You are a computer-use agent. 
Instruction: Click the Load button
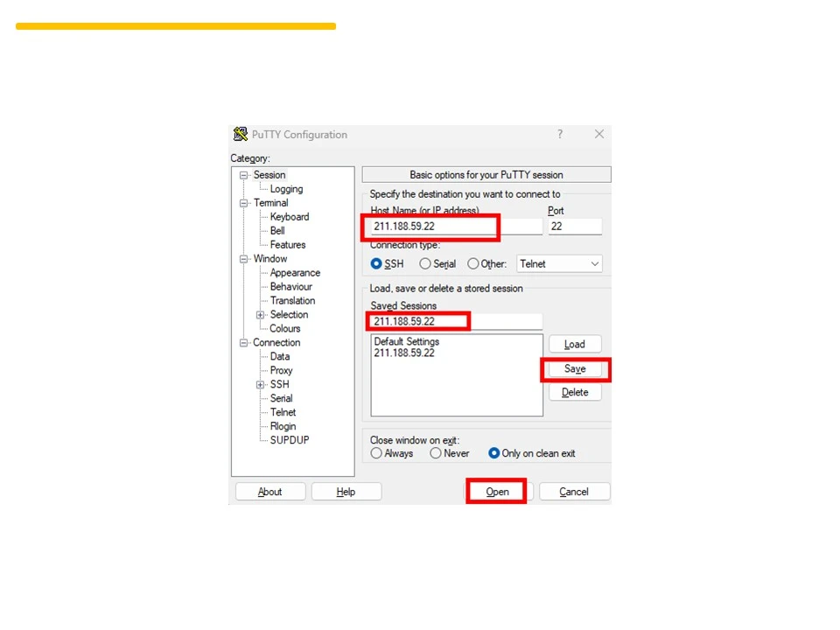point(575,344)
